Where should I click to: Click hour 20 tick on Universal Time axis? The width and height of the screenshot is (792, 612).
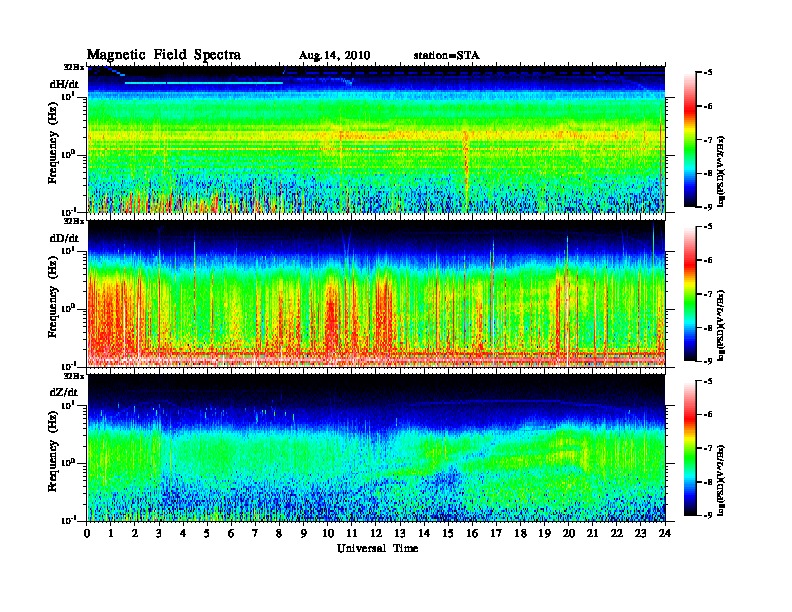pos(569,533)
